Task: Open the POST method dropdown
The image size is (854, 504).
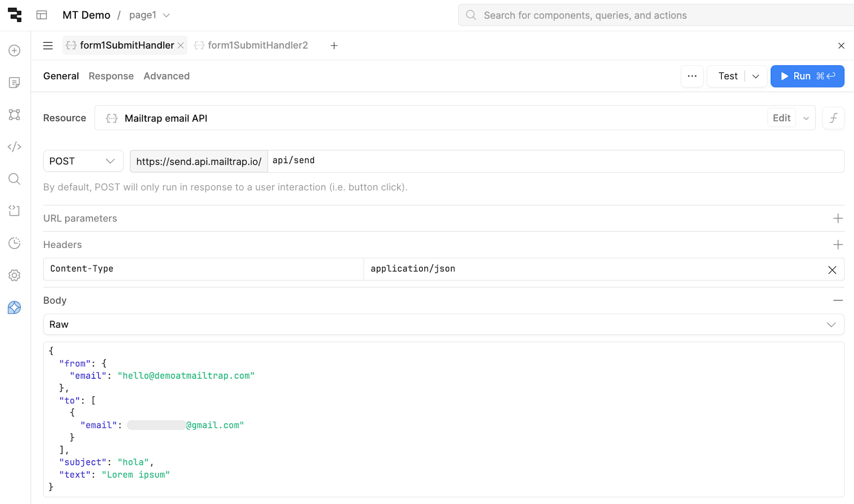Action: 83,161
